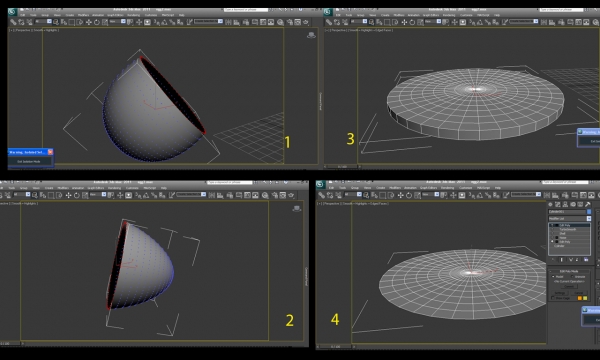600x360 pixels.
Task: Choose Select and Scale tool in panel 1
Action: 105,22
